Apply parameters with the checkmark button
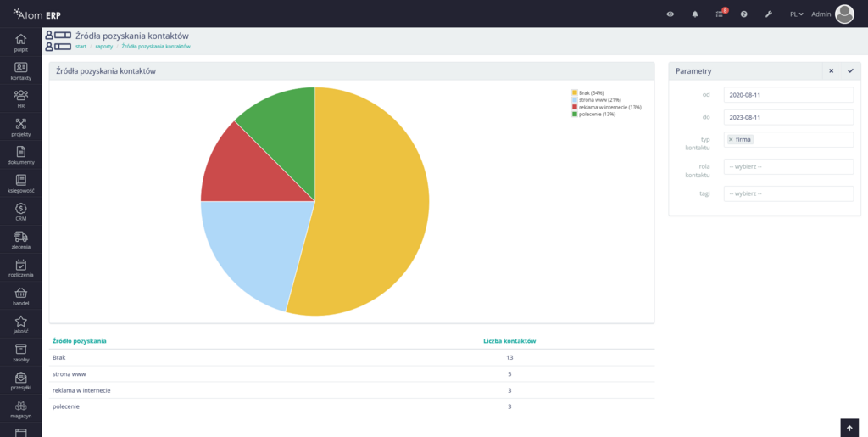 (x=850, y=71)
